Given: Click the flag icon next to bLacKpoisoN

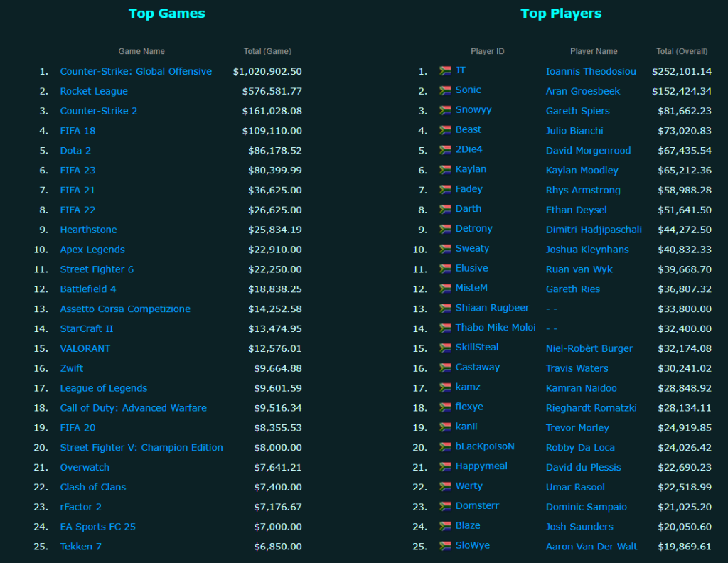Looking at the screenshot, I should (x=445, y=446).
